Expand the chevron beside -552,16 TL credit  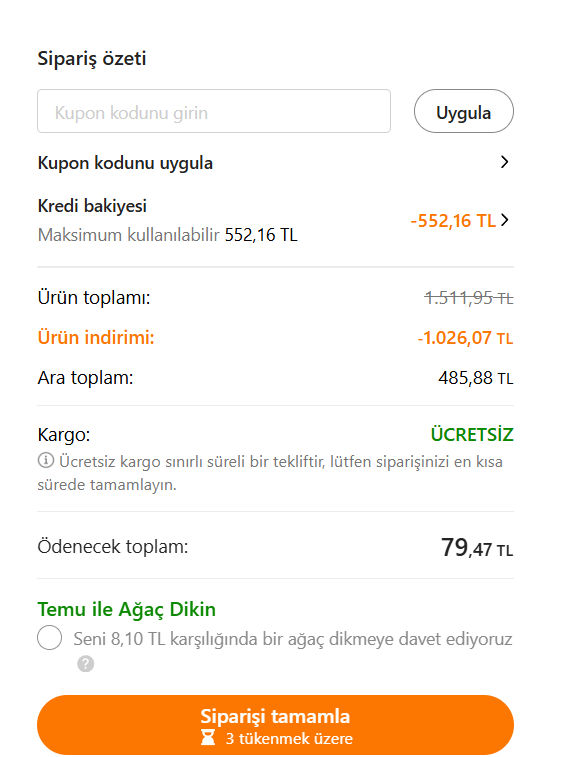(504, 220)
